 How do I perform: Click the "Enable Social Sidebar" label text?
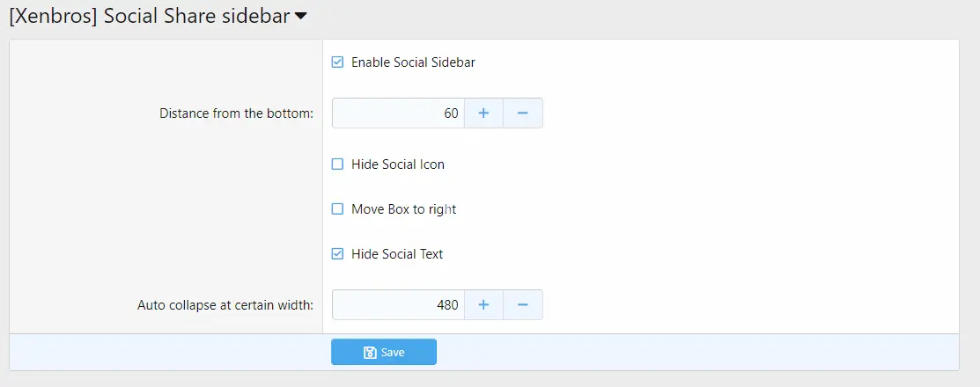413,62
